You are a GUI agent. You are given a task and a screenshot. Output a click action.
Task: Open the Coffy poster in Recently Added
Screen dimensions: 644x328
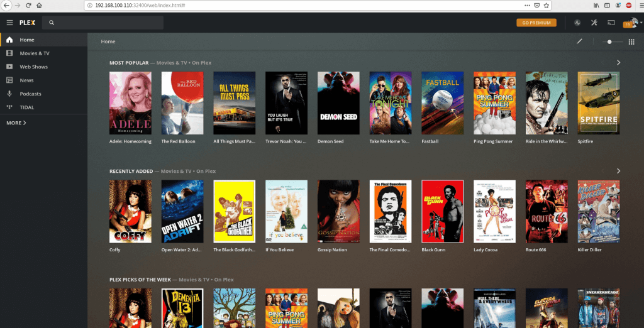(x=130, y=211)
